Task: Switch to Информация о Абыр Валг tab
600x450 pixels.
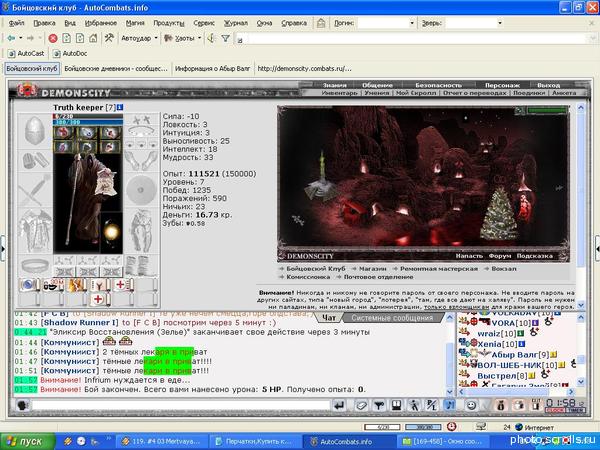Action: [x=212, y=68]
